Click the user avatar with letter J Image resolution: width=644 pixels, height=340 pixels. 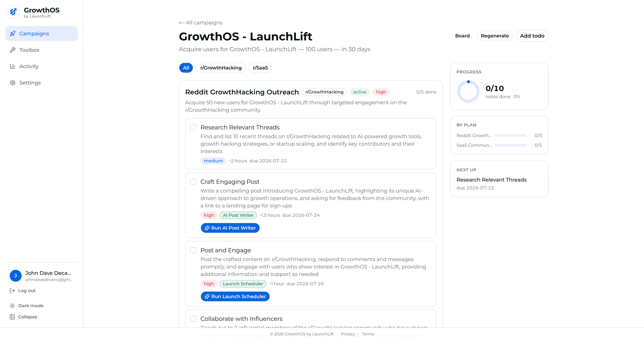[x=15, y=276]
